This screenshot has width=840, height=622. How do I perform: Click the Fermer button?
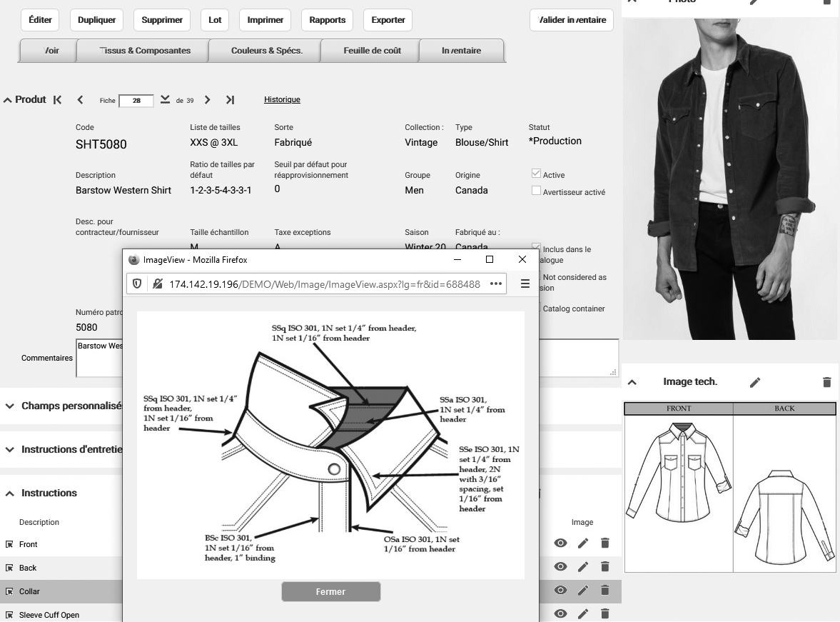click(x=330, y=591)
